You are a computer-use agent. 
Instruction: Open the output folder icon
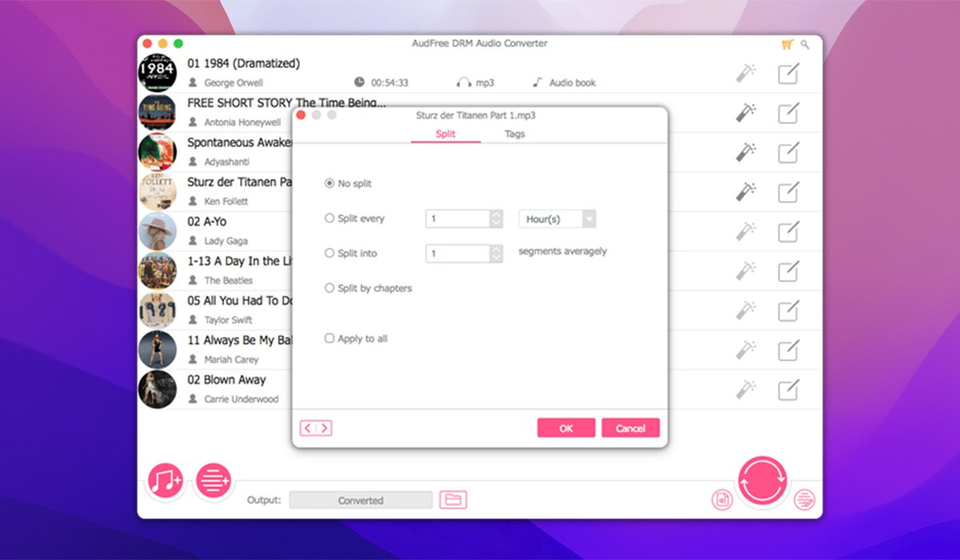click(x=453, y=500)
